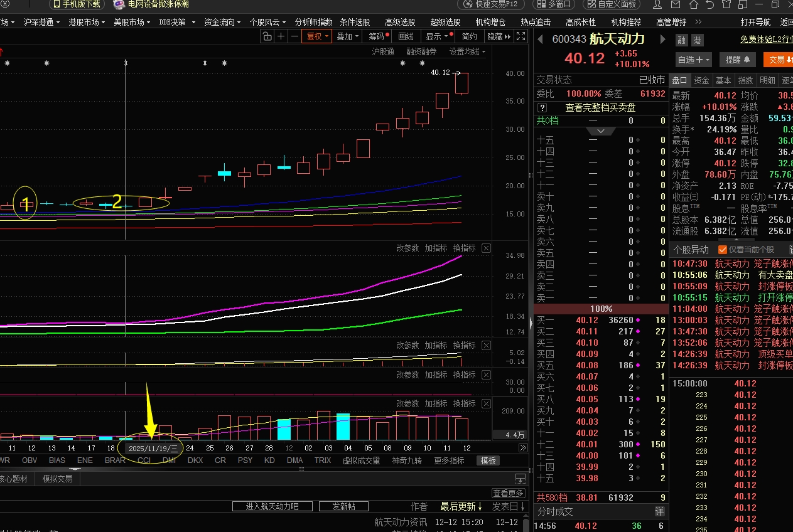Click the undo back arrow icon
Viewport: 793px width, 532px height.
click(x=709, y=5)
